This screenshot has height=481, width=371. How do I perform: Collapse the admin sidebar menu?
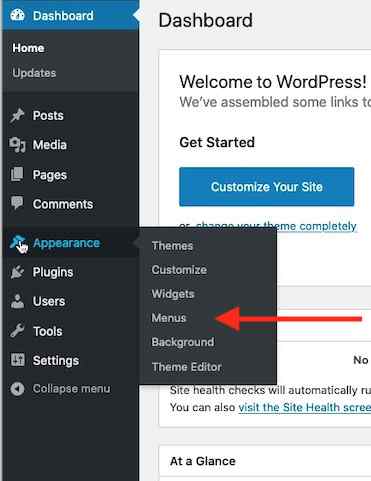[x=60, y=389]
